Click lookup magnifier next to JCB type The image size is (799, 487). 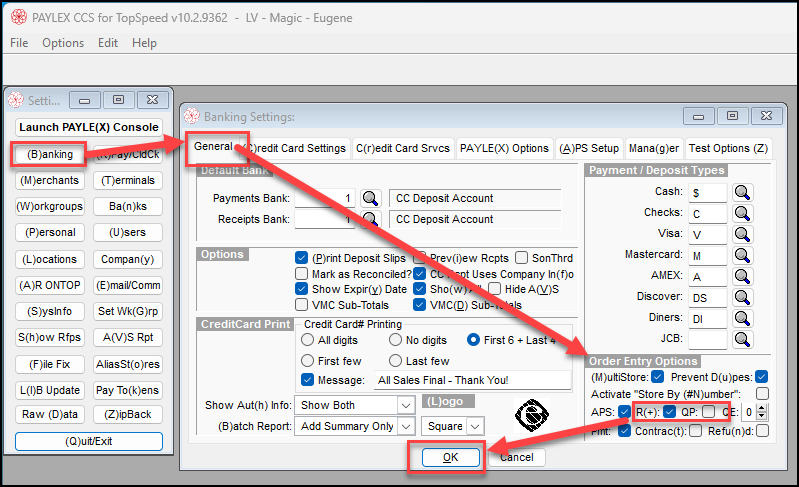coord(742,339)
